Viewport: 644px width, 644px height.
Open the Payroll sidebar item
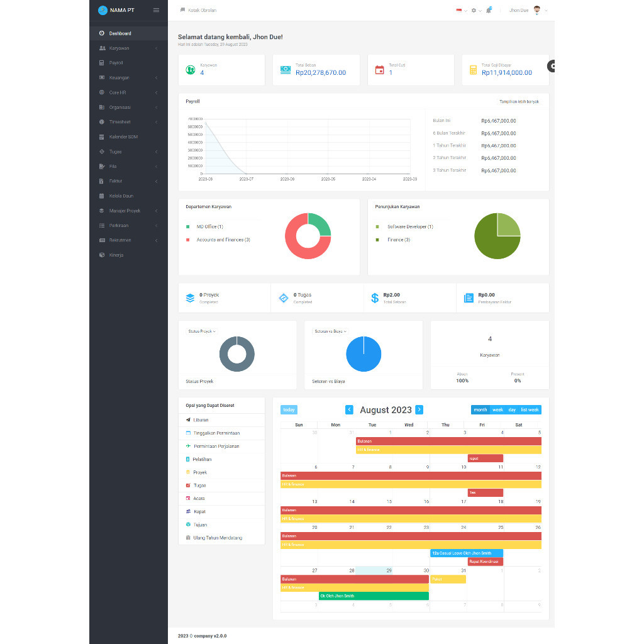128,63
